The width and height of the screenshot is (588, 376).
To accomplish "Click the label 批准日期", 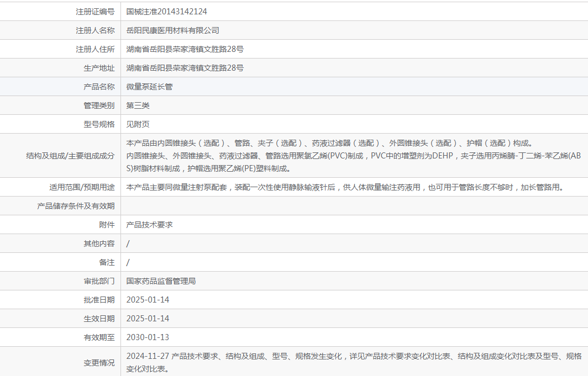I will point(99,300).
